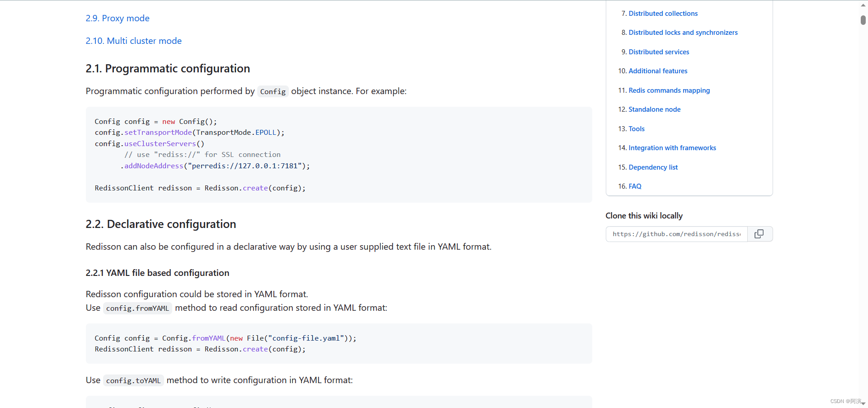Go to Distributed collections wiki page
Screen dimensions: 868x408
(x=663, y=14)
